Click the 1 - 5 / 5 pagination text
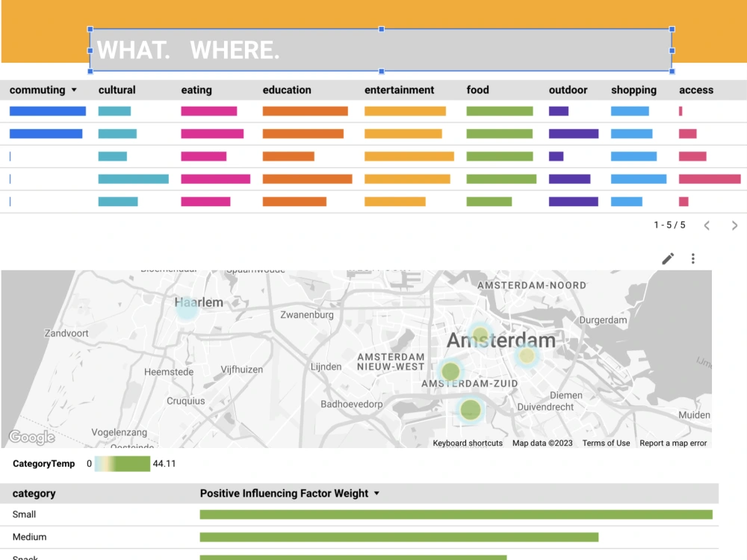Screen dimensions: 747x560 coord(669,225)
